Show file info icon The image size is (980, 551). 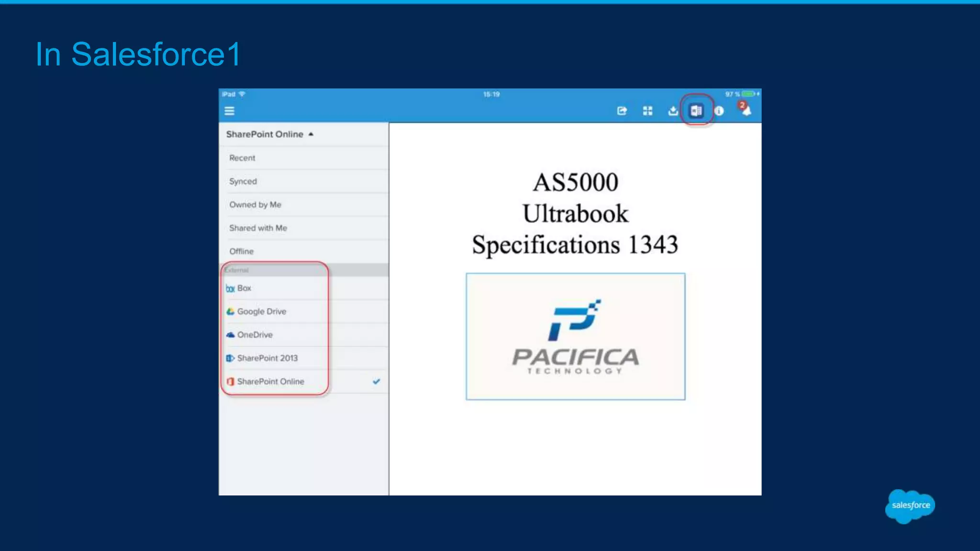coord(719,111)
